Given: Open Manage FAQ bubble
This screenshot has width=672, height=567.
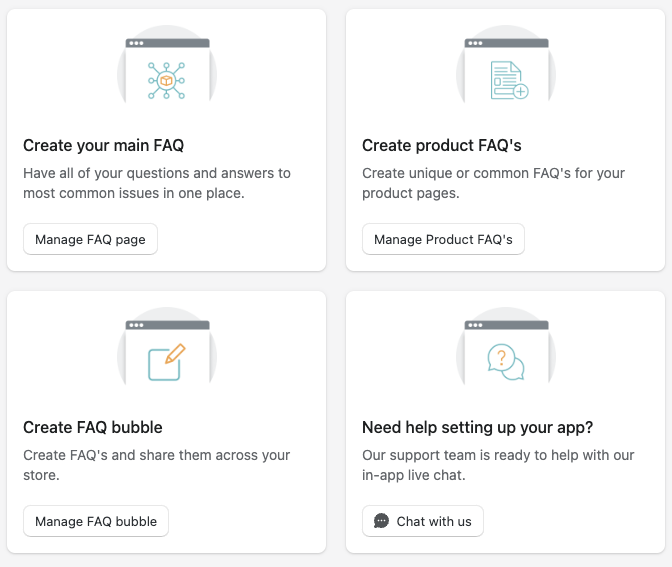Looking at the screenshot, I should coord(96,521).
